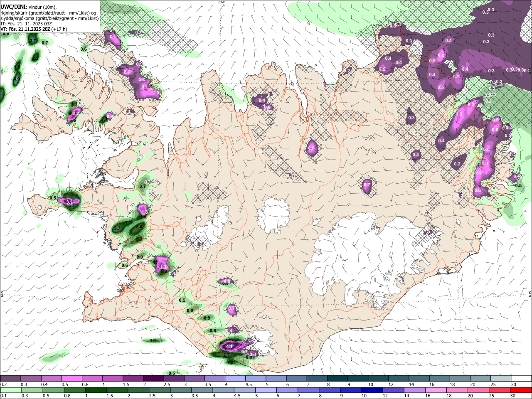Click the snow legend swatch between 0.2 and 0.3

coord(10,378)
